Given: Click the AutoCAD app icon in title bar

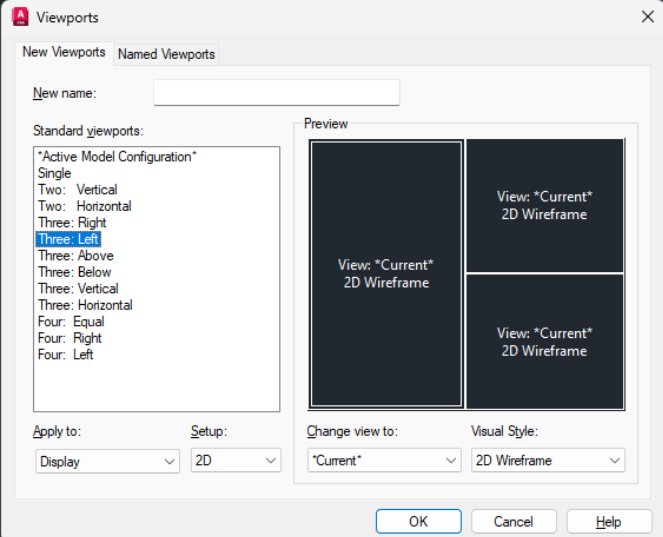Looking at the screenshot, I should [20, 17].
